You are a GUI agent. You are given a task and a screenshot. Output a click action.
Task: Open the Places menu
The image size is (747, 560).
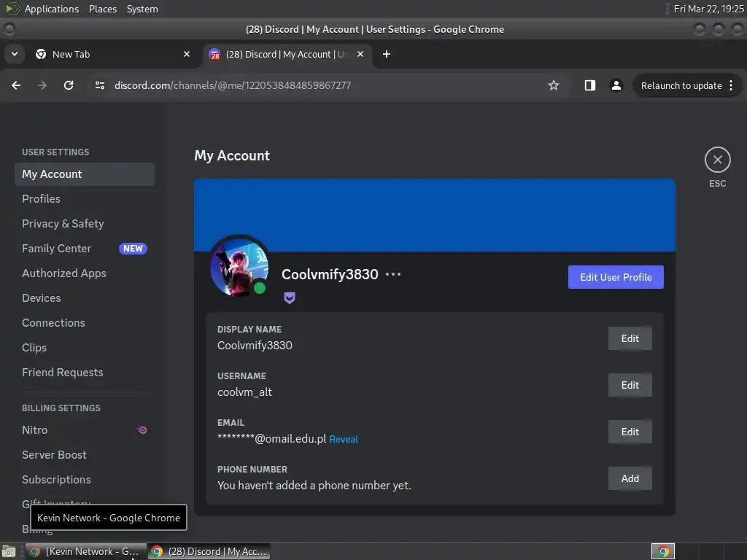(103, 9)
